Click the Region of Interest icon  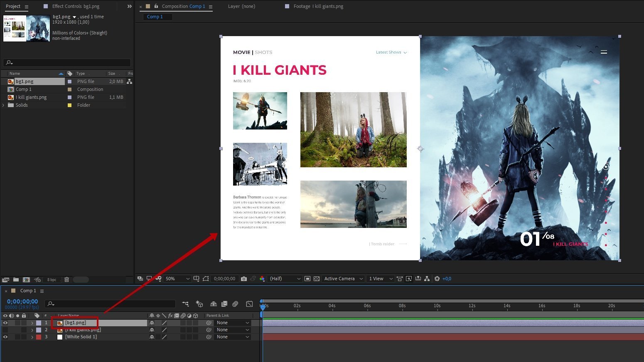point(307,279)
